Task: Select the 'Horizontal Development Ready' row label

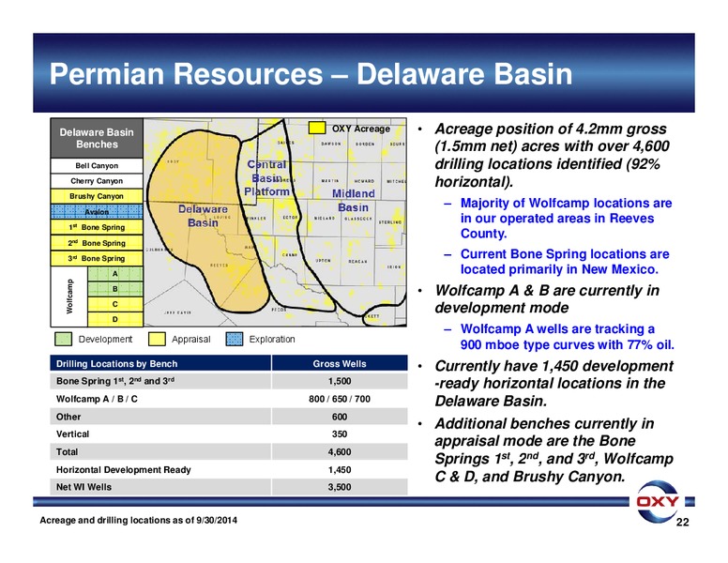Action: pyautogui.click(x=124, y=470)
